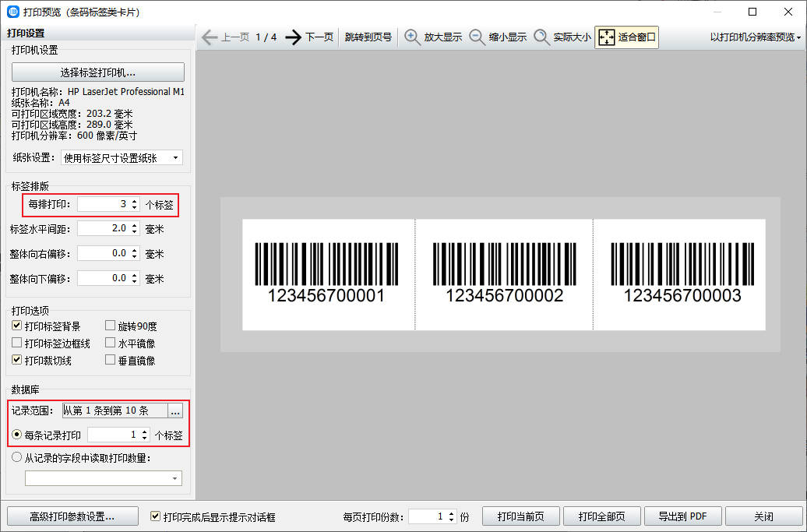Click the 整体向下偏移 value field
The image size is (807, 532).
pyautogui.click(x=103, y=278)
